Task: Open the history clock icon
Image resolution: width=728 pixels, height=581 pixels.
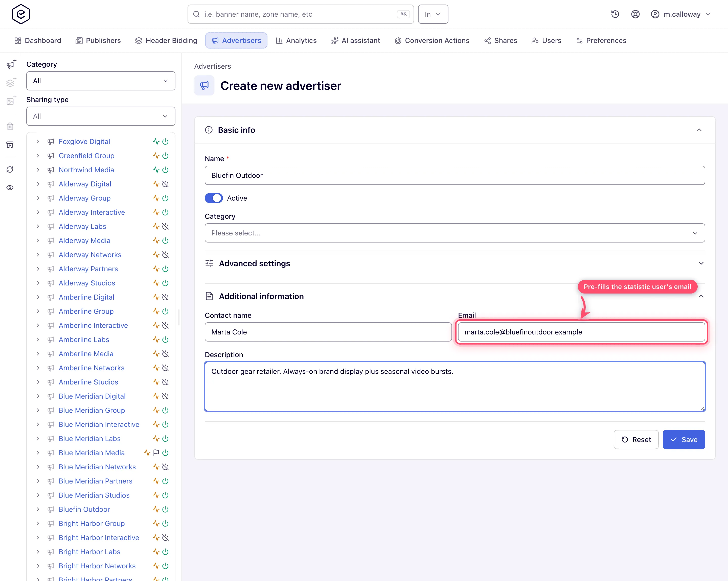Action: [x=615, y=14]
